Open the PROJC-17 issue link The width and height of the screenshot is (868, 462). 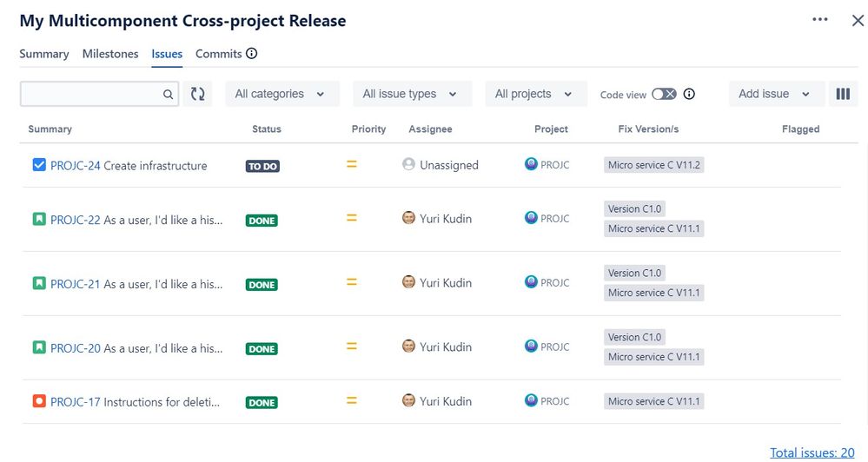76,402
